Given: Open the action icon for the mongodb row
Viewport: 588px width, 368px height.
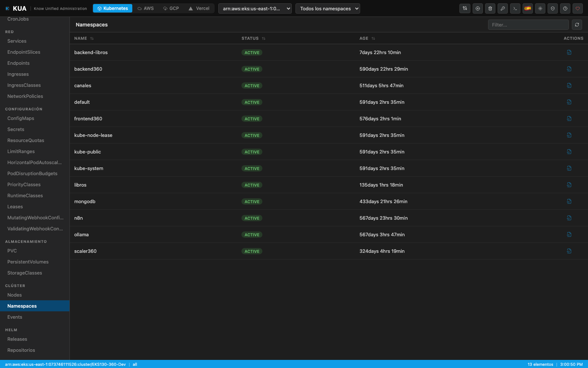Looking at the screenshot, I should coord(569,201).
